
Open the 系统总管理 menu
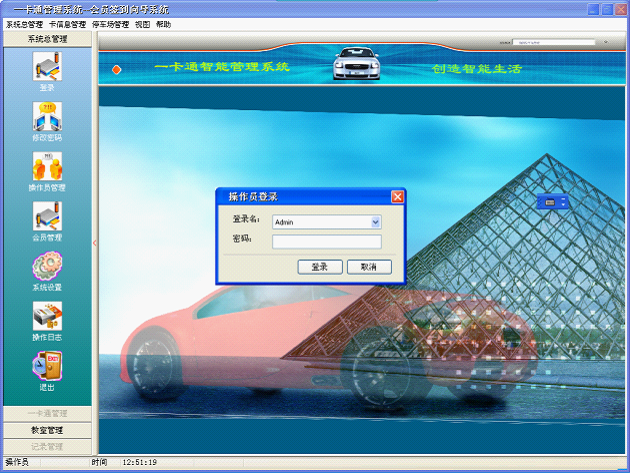[24, 23]
